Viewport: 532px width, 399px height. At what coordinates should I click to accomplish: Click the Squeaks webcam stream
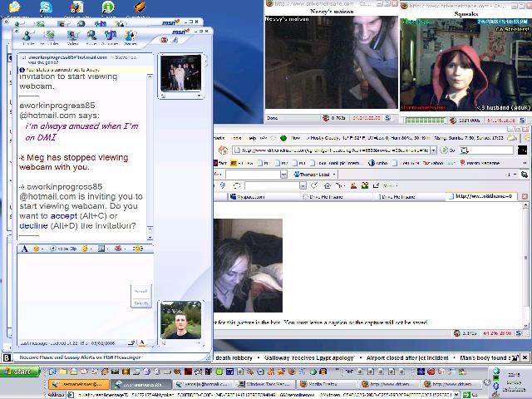465,65
